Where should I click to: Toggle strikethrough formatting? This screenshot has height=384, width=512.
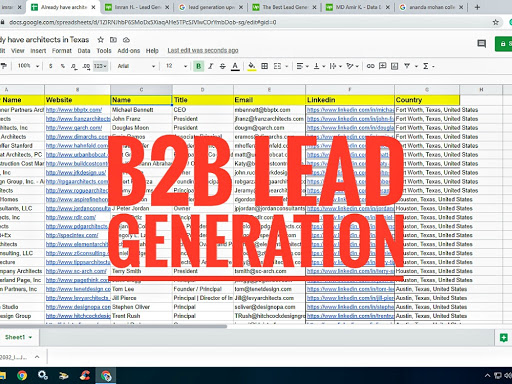coord(223,66)
